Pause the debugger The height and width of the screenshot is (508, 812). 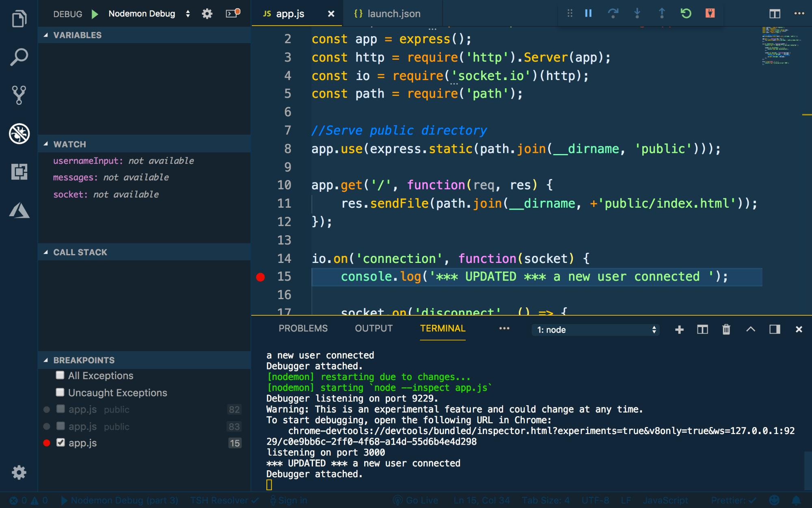588,13
